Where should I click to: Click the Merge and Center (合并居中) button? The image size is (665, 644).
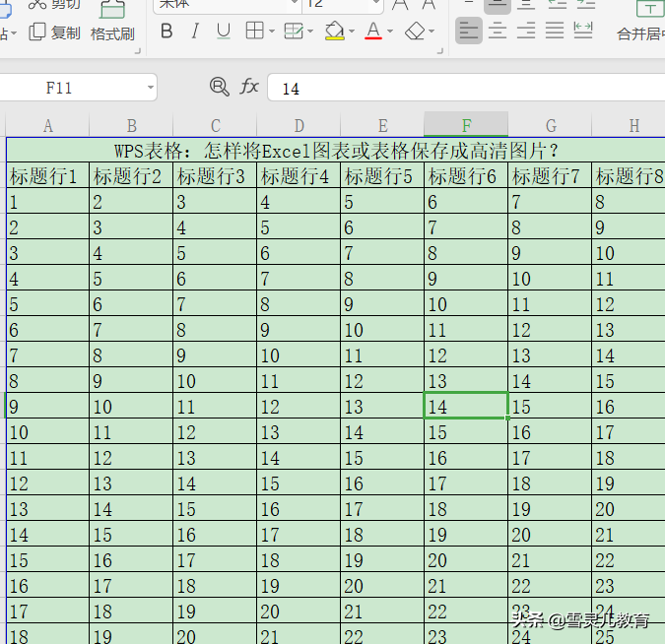click(640, 22)
